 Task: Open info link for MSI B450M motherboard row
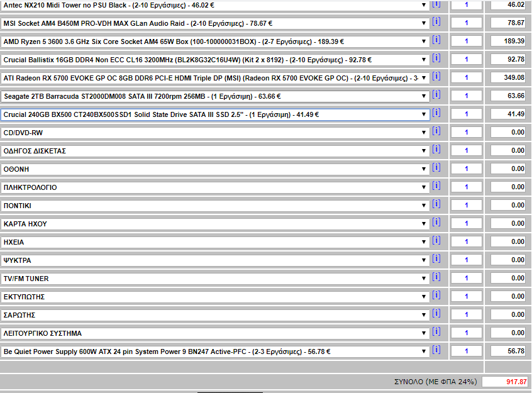pos(436,22)
